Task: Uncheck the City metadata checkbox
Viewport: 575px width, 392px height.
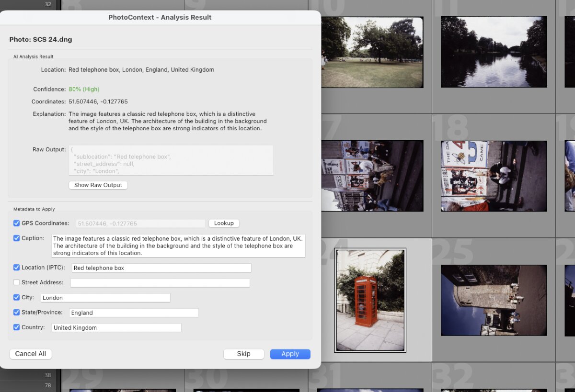Action: point(16,297)
